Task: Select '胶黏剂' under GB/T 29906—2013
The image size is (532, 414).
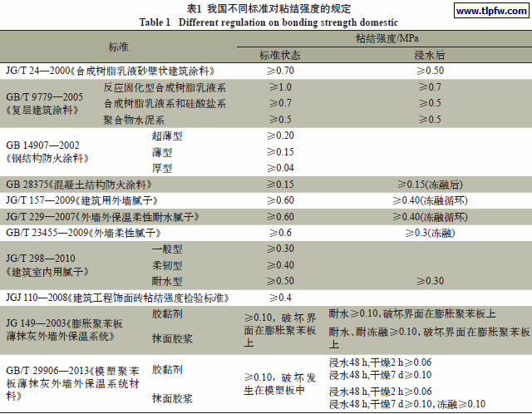Action: pyautogui.click(x=167, y=370)
